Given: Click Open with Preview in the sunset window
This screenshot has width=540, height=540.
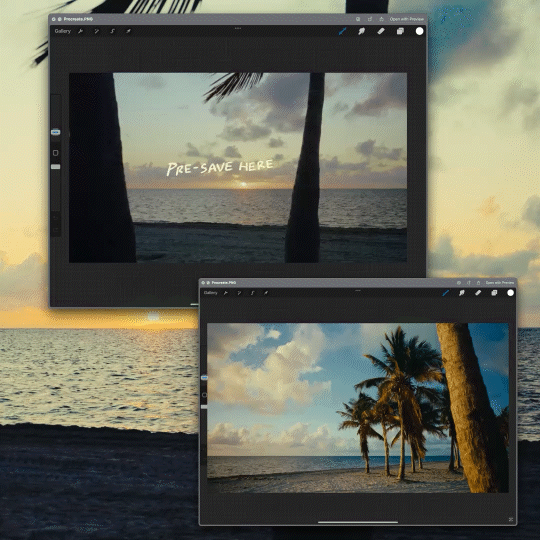Looking at the screenshot, I should click(x=406, y=19).
